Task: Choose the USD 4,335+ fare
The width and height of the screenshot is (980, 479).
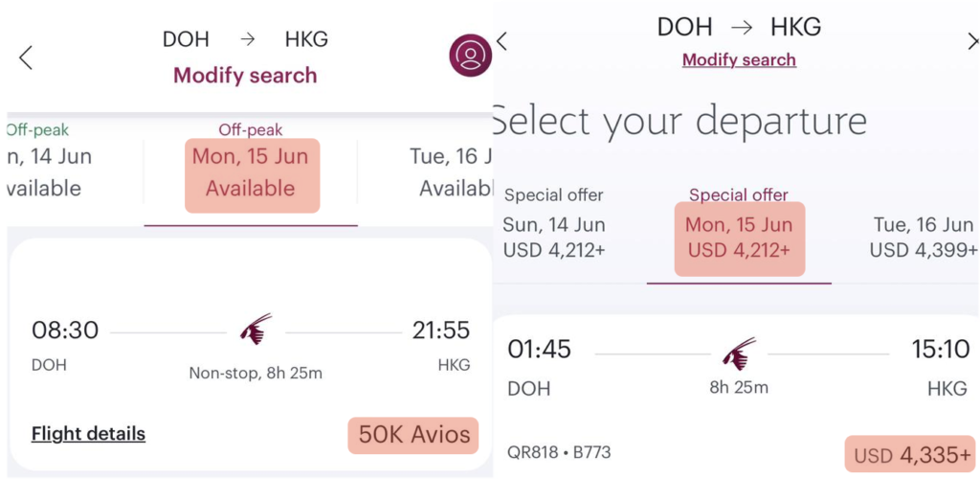Action: tap(911, 455)
